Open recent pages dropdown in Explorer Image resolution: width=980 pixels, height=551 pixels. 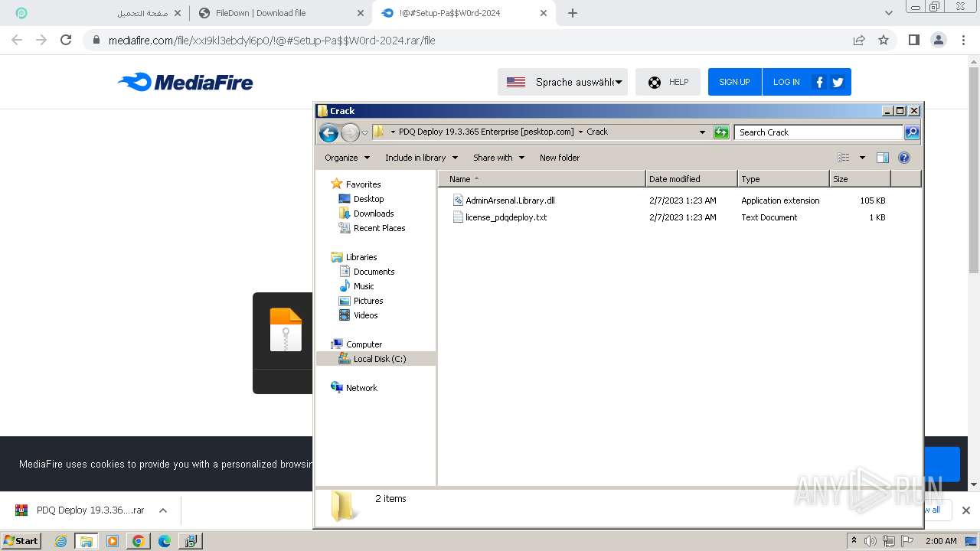coord(364,132)
